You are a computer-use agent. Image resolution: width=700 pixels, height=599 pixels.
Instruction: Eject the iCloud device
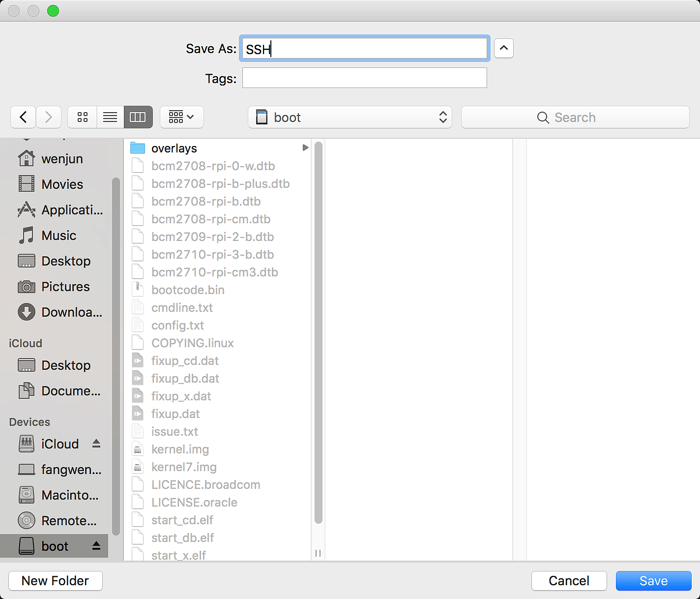(x=96, y=444)
